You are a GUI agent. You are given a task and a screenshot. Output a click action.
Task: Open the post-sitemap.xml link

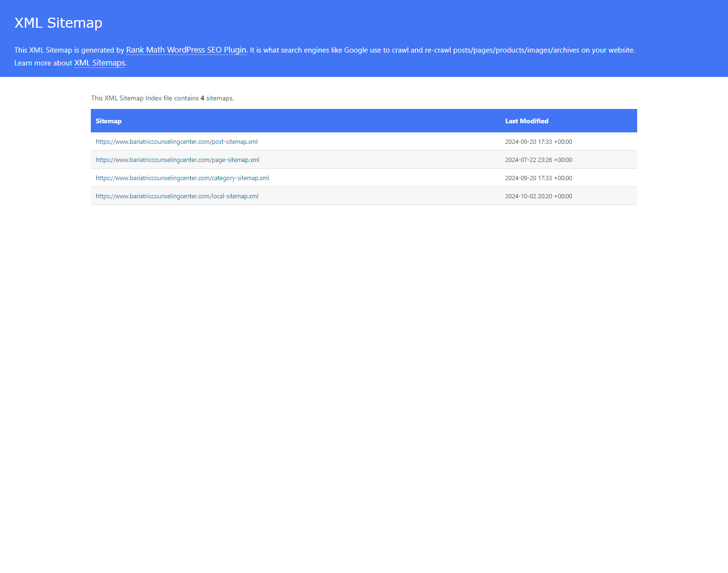pyautogui.click(x=177, y=141)
